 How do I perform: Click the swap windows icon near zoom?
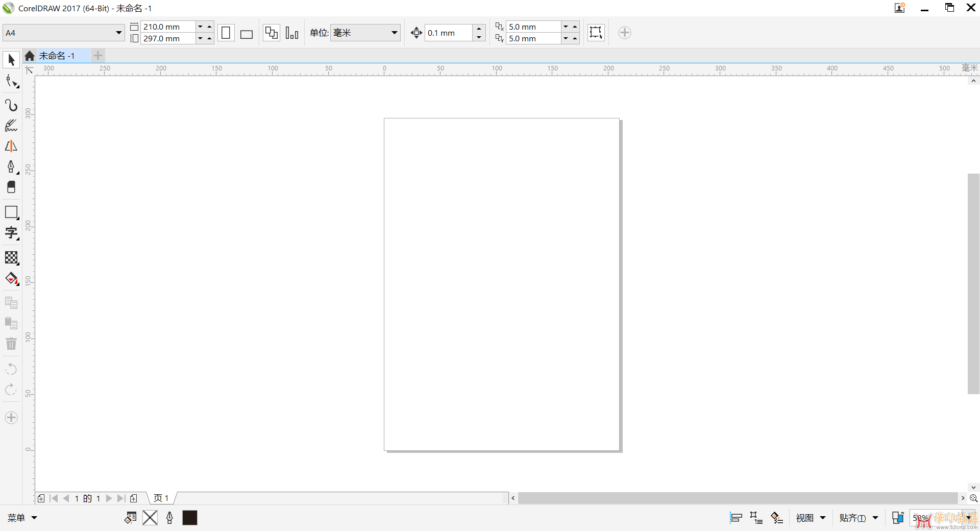pos(898,518)
